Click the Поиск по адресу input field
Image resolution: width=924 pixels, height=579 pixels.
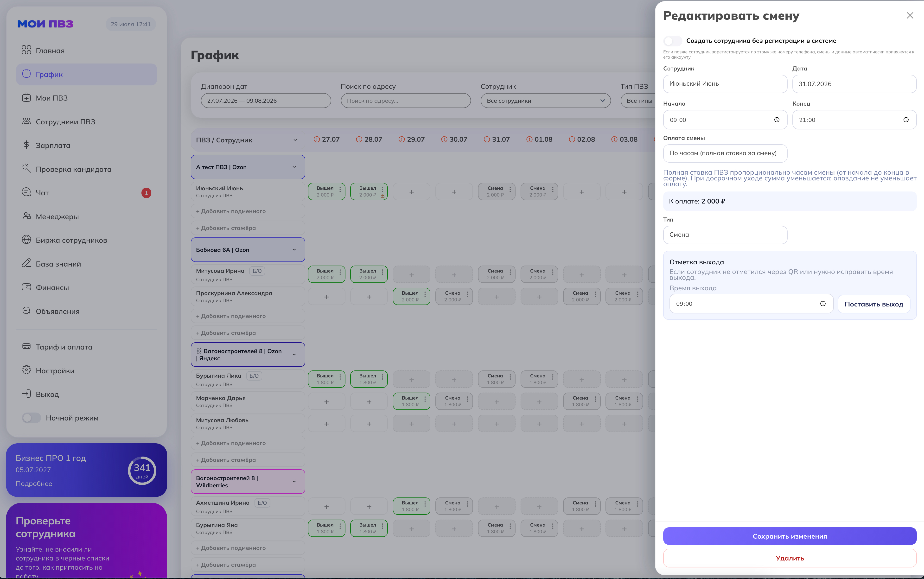tap(406, 101)
